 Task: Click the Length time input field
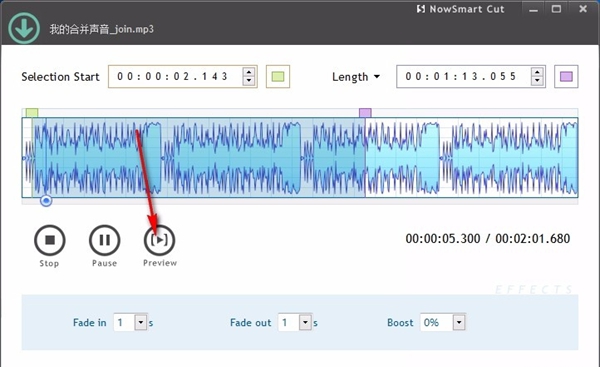tap(464, 77)
